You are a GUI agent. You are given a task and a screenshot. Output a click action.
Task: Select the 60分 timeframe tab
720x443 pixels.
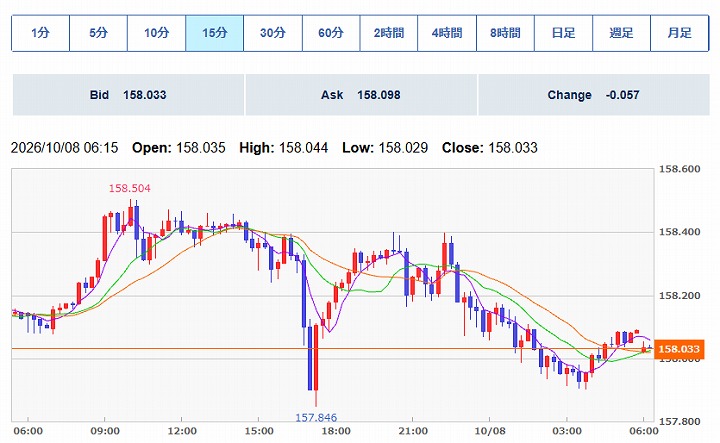[331, 33]
